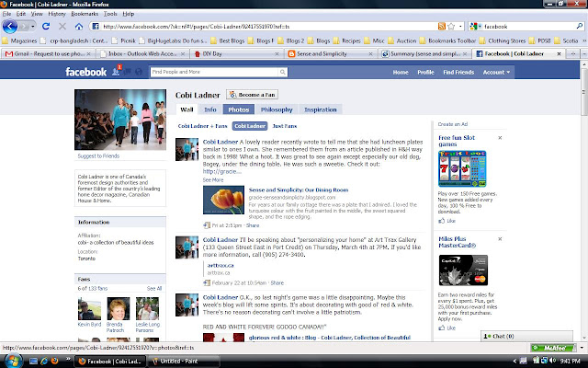Expand hidden quick launch items chevron
The height and width of the screenshot is (368, 588).
click(68, 359)
